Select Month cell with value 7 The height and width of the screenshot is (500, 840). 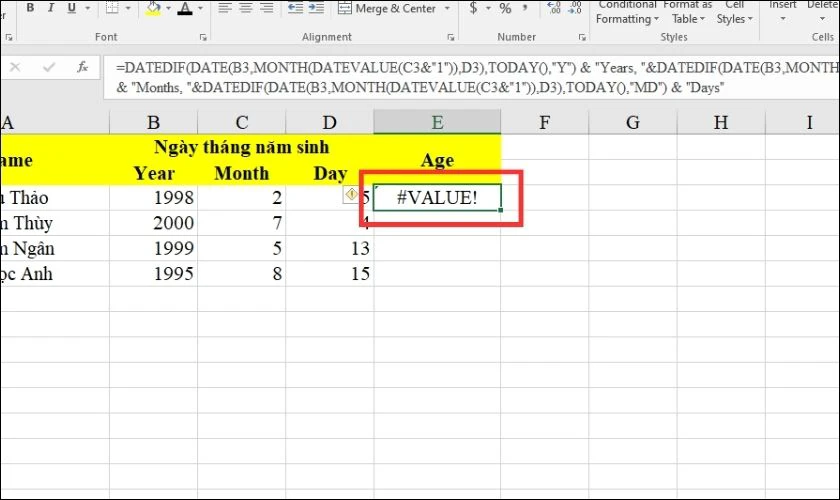(242, 223)
